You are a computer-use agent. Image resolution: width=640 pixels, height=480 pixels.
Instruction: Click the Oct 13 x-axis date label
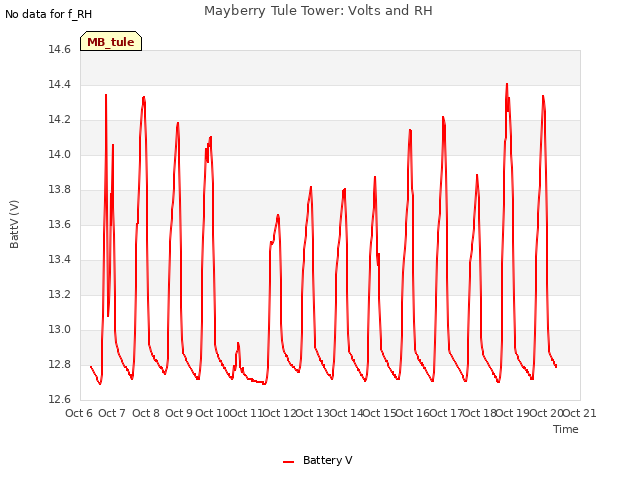tap(313, 413)
